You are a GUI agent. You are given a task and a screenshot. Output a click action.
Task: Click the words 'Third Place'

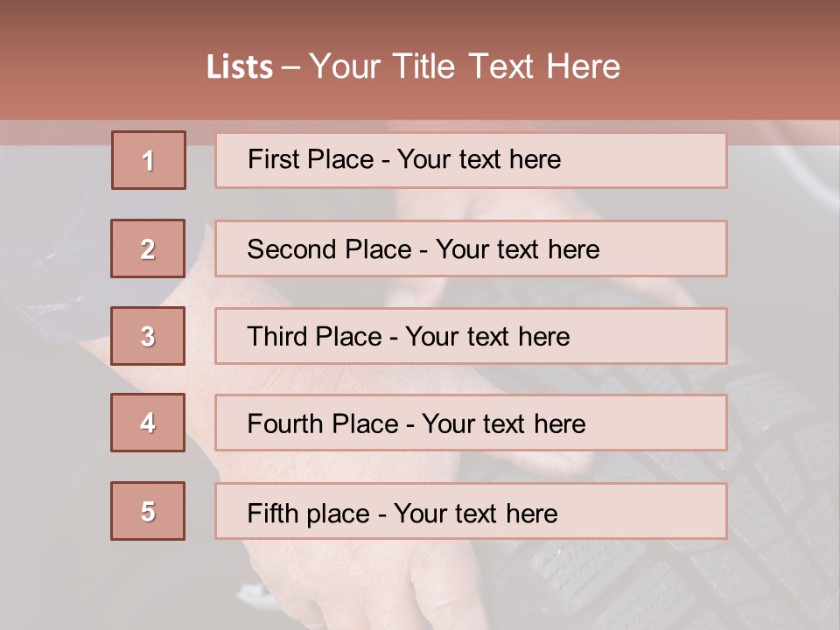314,336
